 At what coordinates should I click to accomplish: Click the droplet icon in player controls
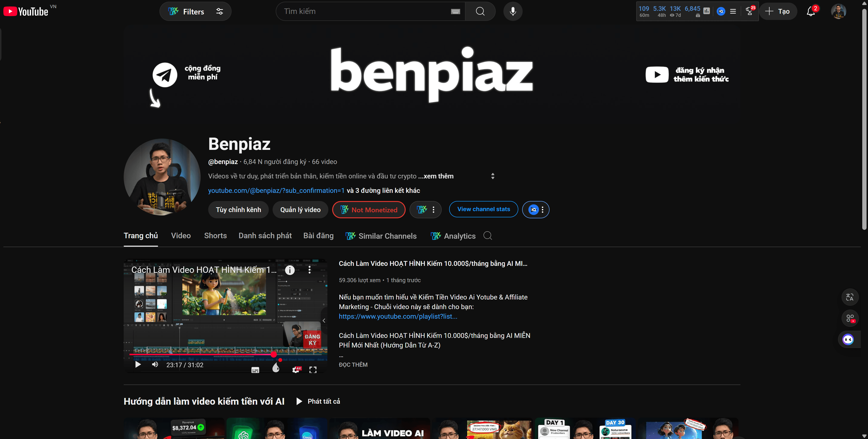[x=276, y=368]
